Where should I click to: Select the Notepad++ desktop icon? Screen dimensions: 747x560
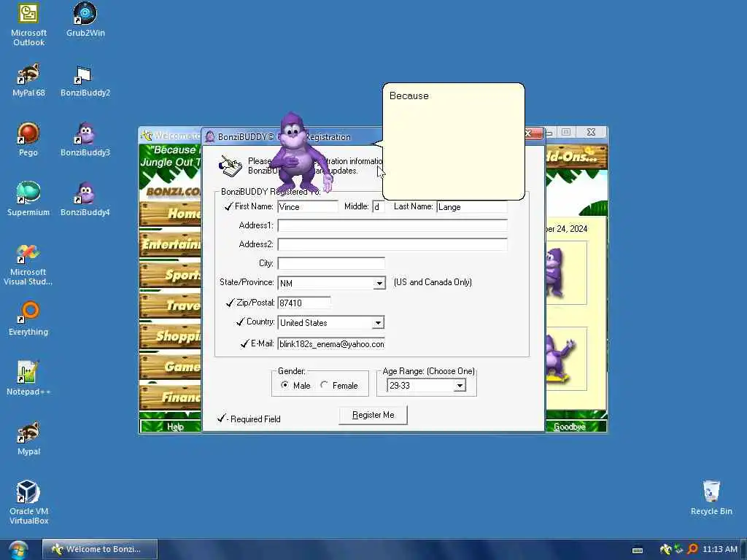[28, 378]
